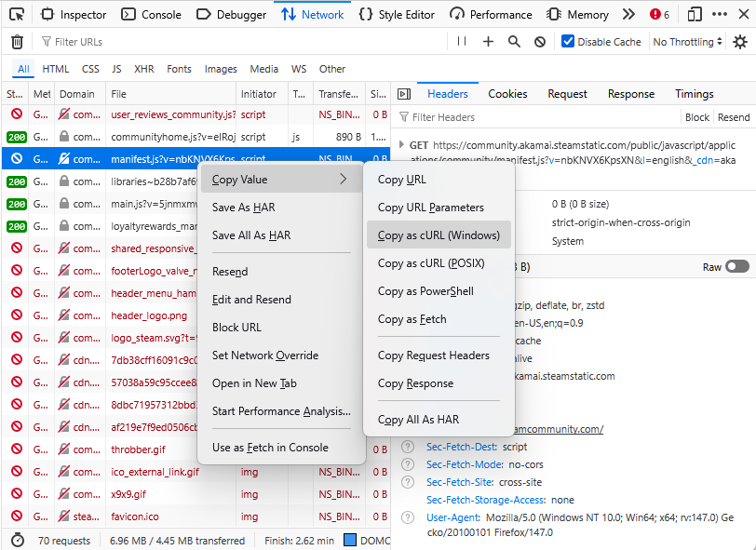Open the Debugger tab
756x550 pixels.
click(232, 15)
